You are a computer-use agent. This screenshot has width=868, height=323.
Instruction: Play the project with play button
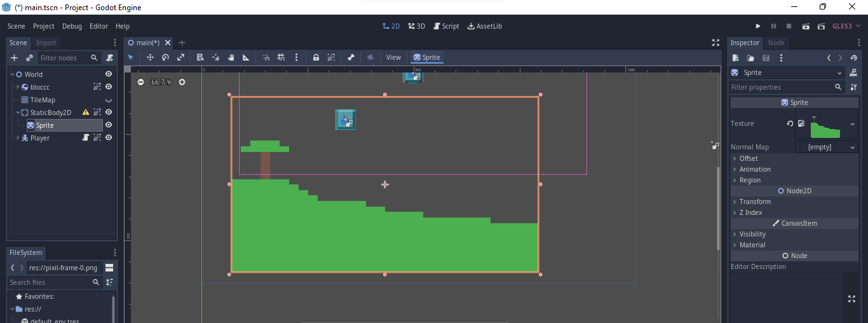tap(757, 26)
